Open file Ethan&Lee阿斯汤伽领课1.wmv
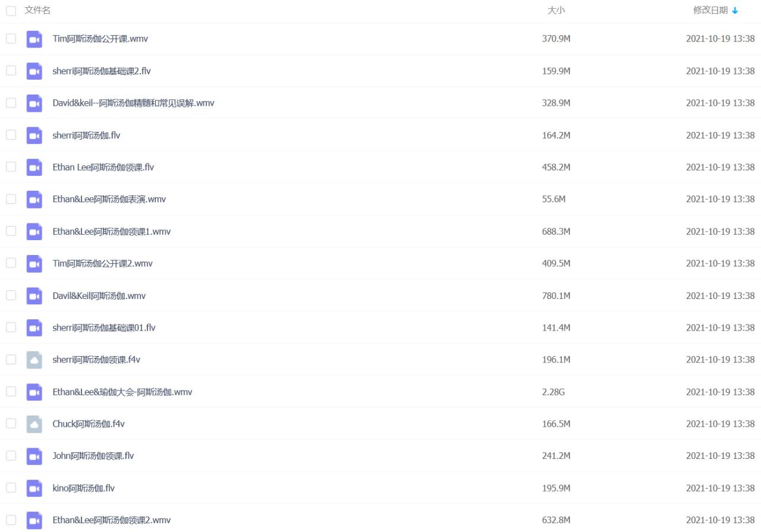This screenshot has width=761, height=532. pos(111,232)
